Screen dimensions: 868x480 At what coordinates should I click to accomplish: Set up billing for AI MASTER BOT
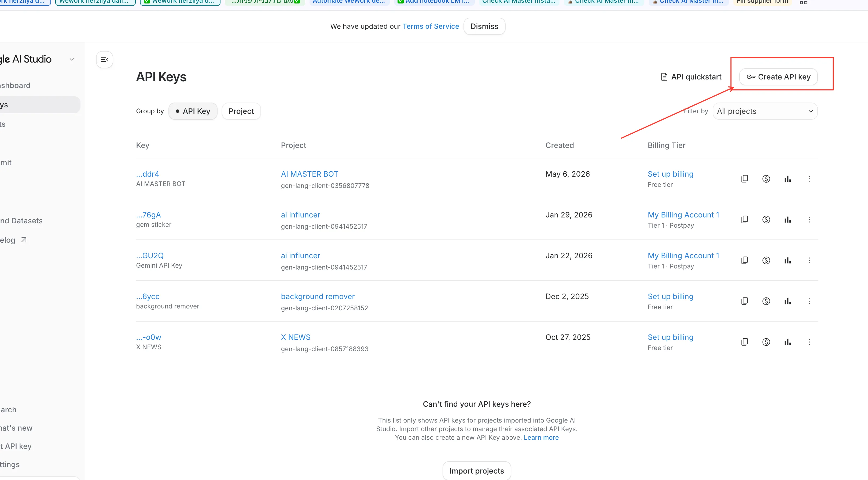click(671, 174)
